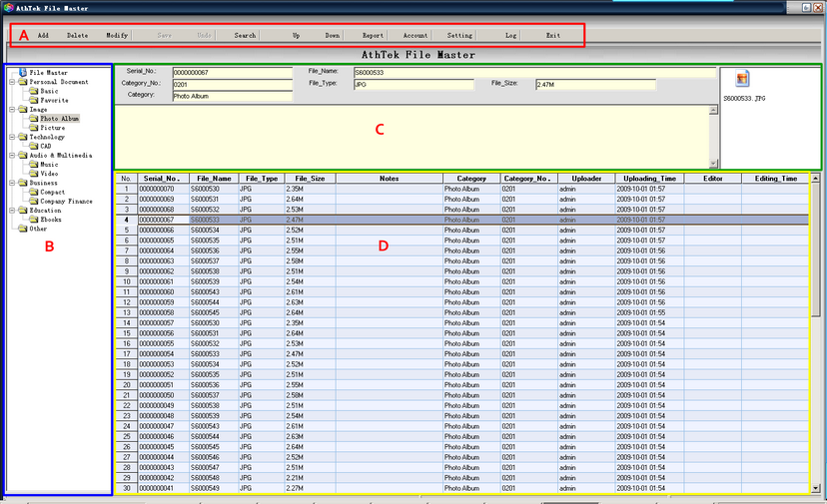
Task: Open Search from the toolbar
Action: [x=245, y=35]
